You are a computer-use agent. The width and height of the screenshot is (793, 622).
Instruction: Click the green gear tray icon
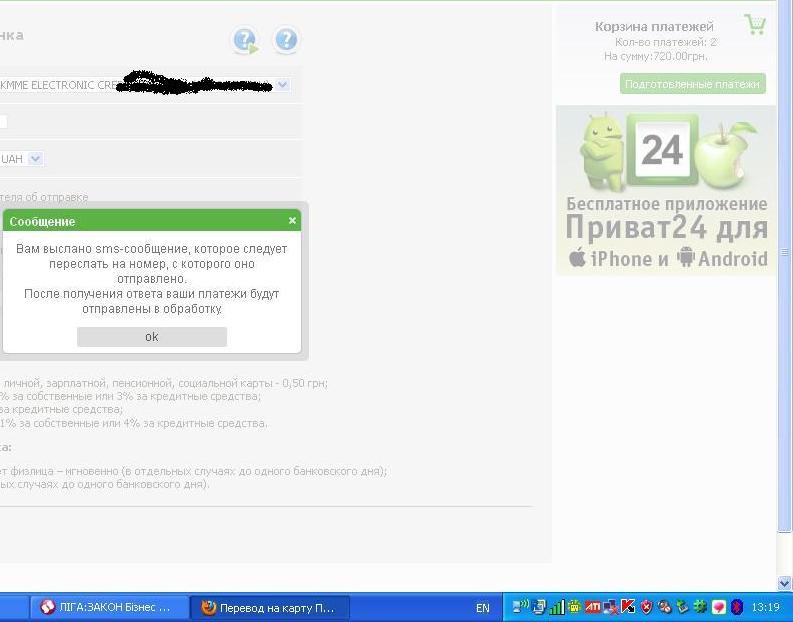pos(700,606)
